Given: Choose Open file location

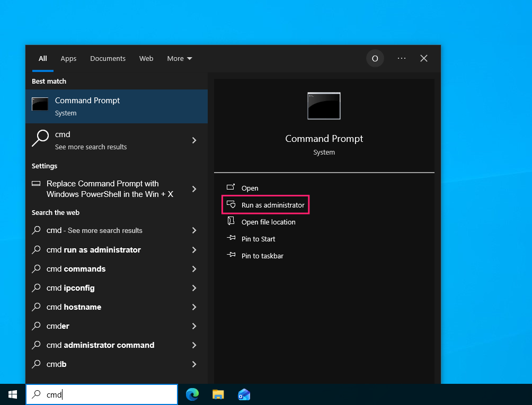Looking at the screenshot, I should coord(268,222).
